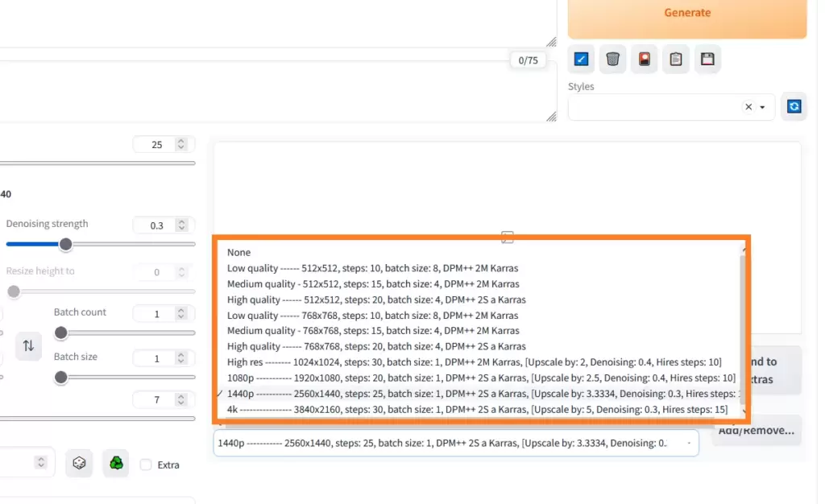The image size is (825, 504).
Task: Randomize the seed with the dice icon
Action: (78, 463)
